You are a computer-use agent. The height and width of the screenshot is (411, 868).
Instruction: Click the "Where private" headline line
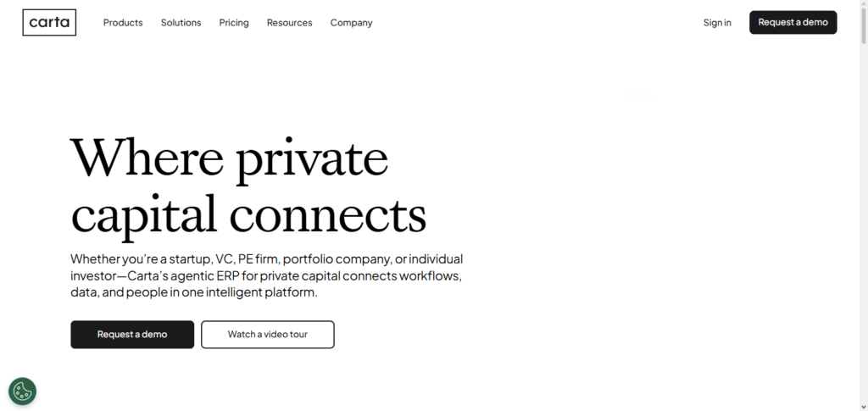point(229,157)
